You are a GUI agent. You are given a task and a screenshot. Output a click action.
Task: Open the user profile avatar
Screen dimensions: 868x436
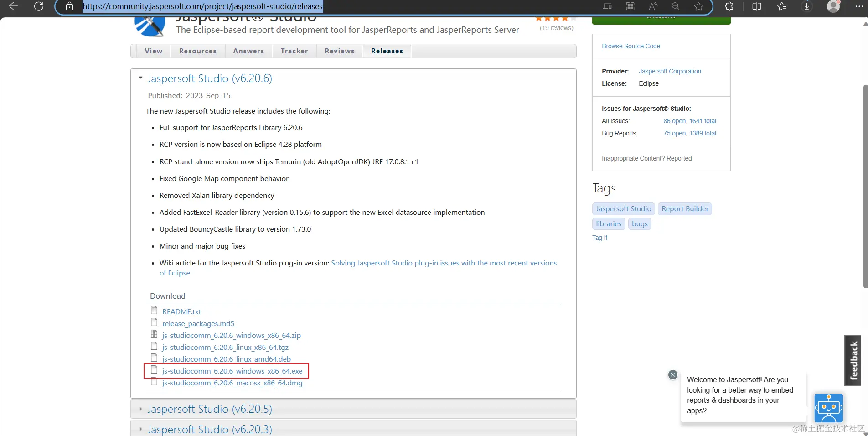pyautogui.click(x=833, y=6)
